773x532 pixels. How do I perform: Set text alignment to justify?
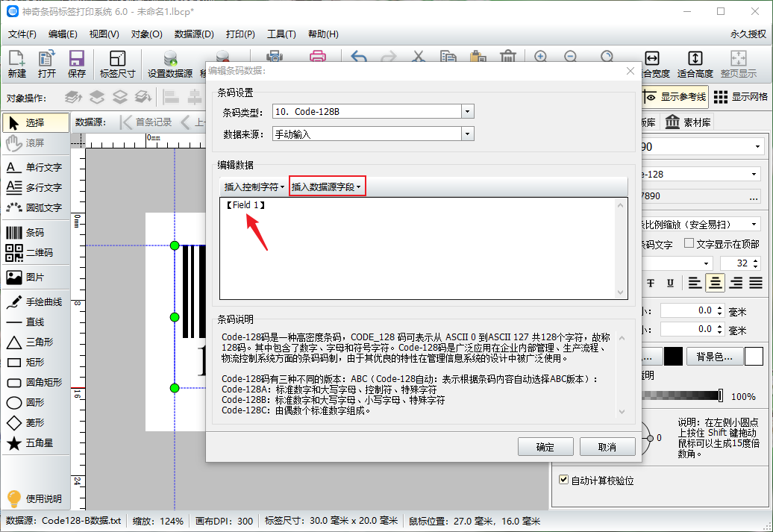click(756, 283)
